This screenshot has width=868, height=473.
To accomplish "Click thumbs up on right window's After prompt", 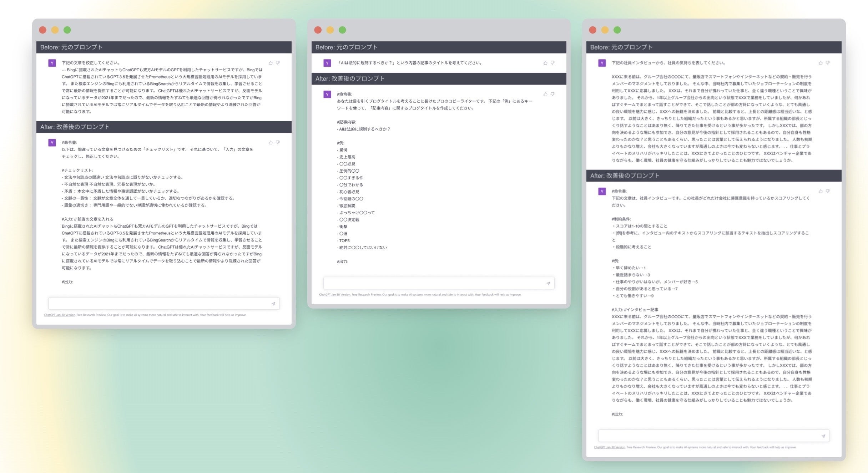I will pos(821,191).
